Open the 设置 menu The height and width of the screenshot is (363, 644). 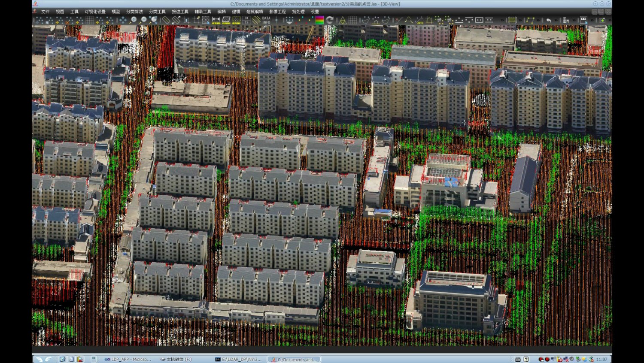315,12
